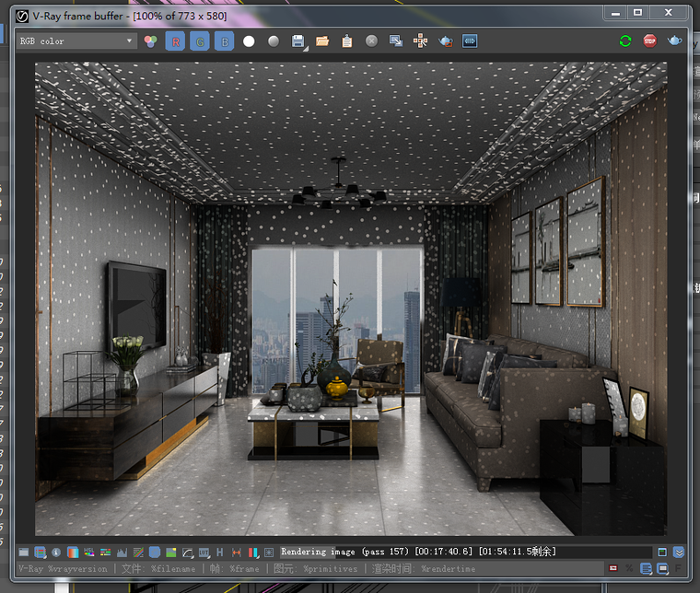The image size is (700, 593).
Task: Load image using the open folder icon
Action: tap(322, 41)
